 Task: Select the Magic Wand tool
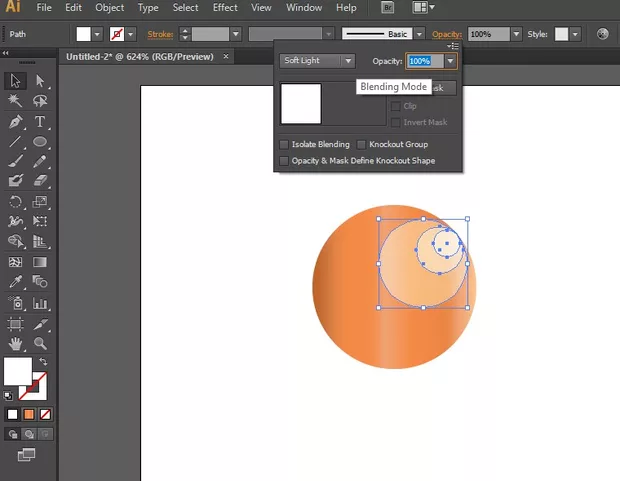pyautogui.click(x=16, y=101)
